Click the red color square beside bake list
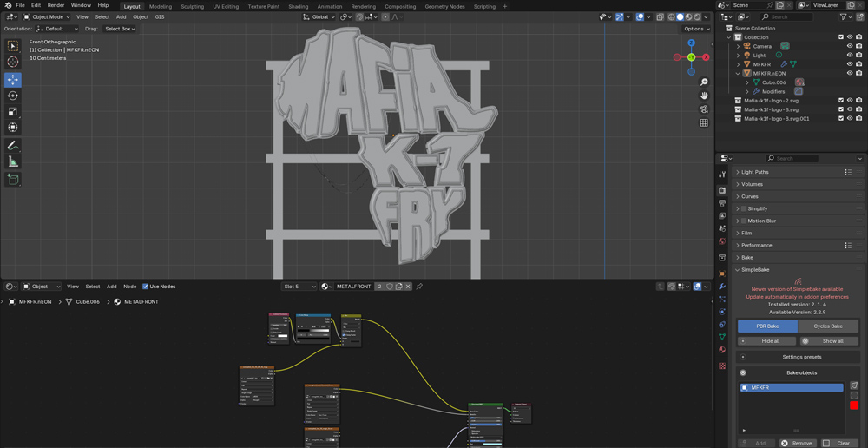The image size is (868, 448). [854, 405]
